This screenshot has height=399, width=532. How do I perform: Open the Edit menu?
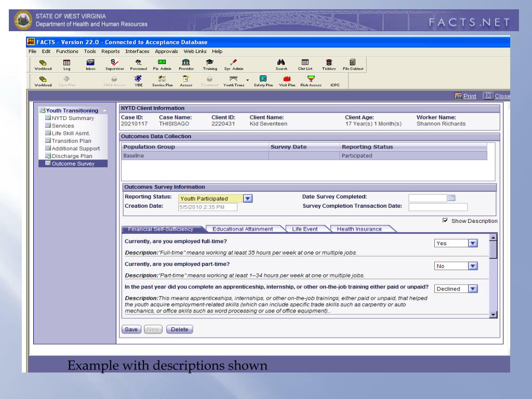click(46, 51)
